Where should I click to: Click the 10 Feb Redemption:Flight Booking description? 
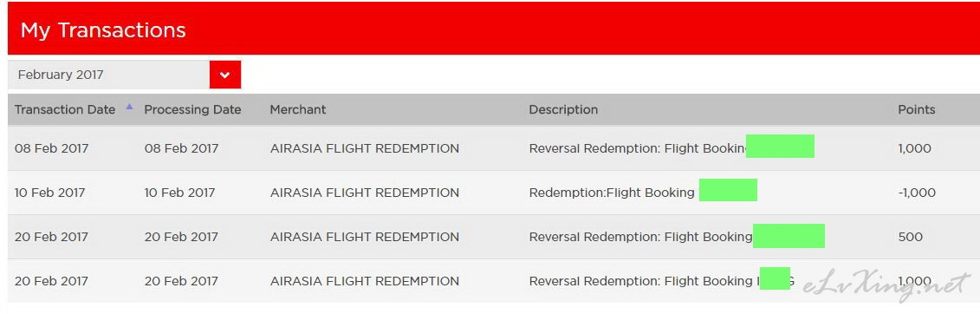tap(612, 193)
